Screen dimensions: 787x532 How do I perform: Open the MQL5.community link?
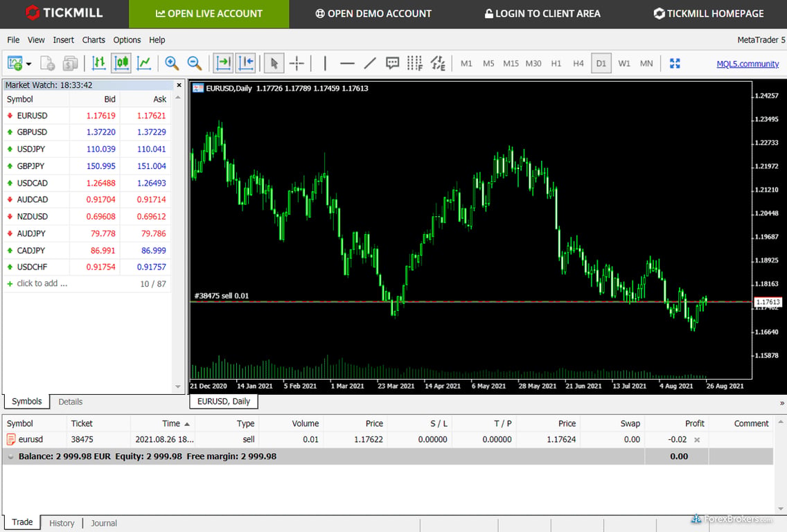point(748,64)
